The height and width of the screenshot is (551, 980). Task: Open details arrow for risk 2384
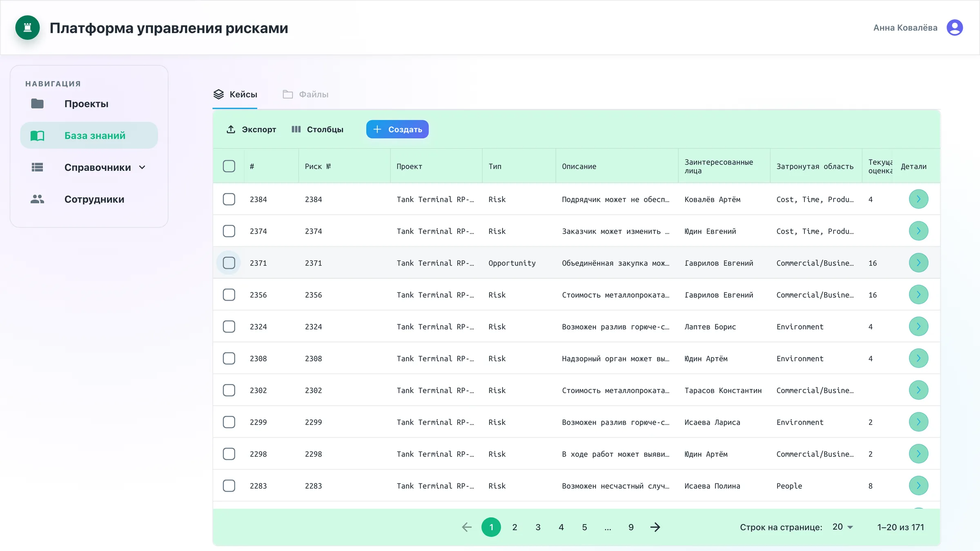coord(918,199)
